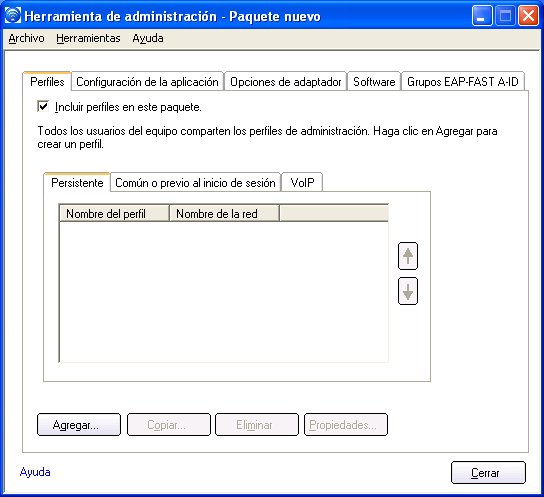Click the Cerrar button
This screenshot has height=497, width=544.
488,472
